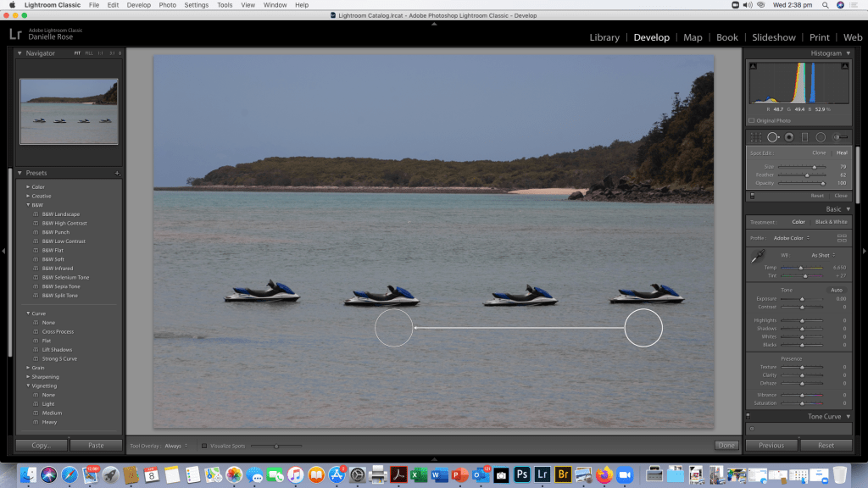Switch to the Library module
This screenshot has width=868, height=488.
(x=604, y=37)
